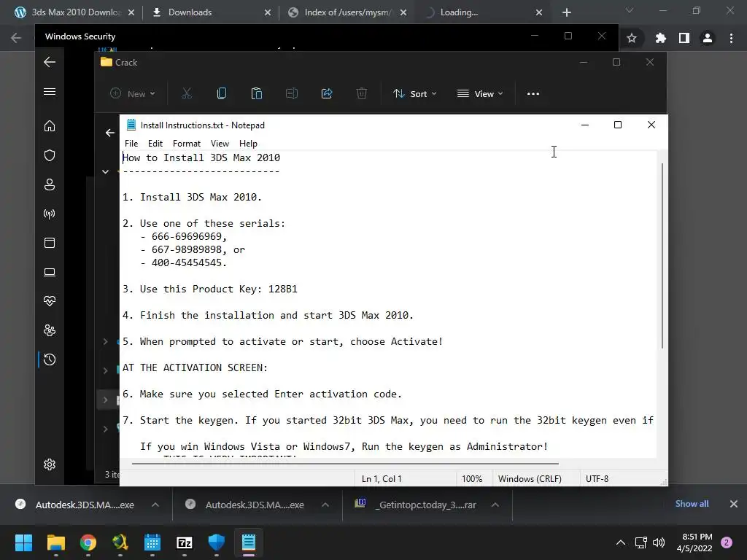Go back in Crack explorer window
The height and width of the screenshot is (560, 747).
tap(110, 133)
